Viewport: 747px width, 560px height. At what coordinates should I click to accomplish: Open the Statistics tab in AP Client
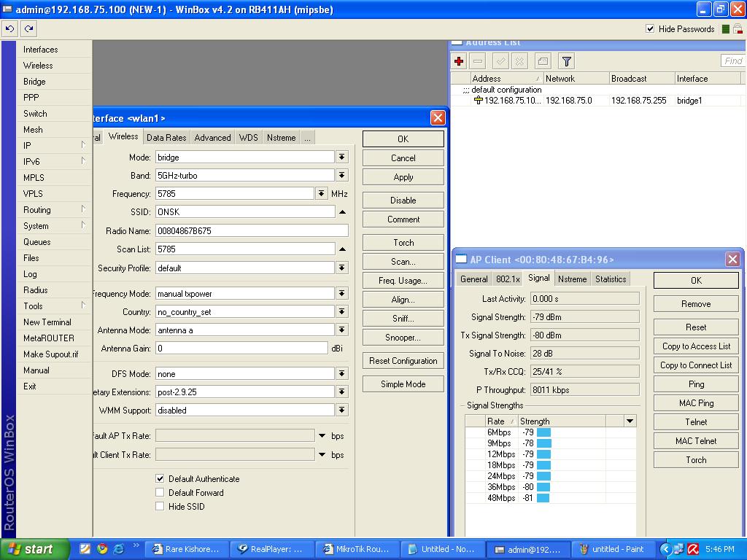pos(611,279)
